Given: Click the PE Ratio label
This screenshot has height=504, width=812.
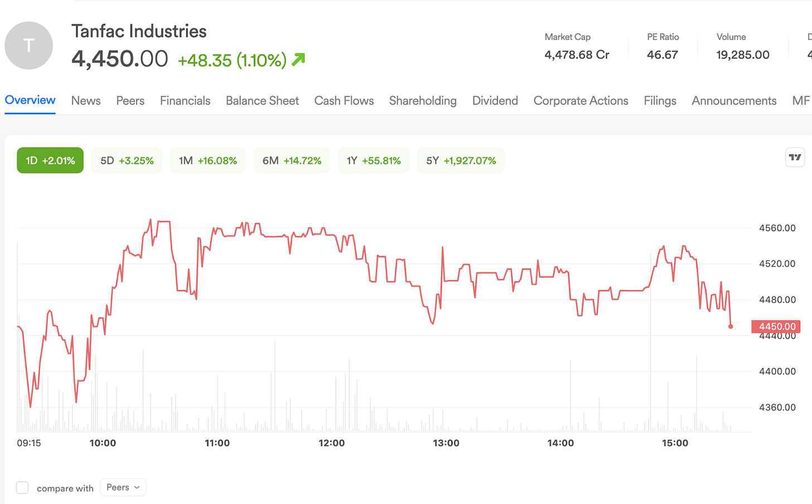Looking at the screenshot, I should [x=663, y=37].
